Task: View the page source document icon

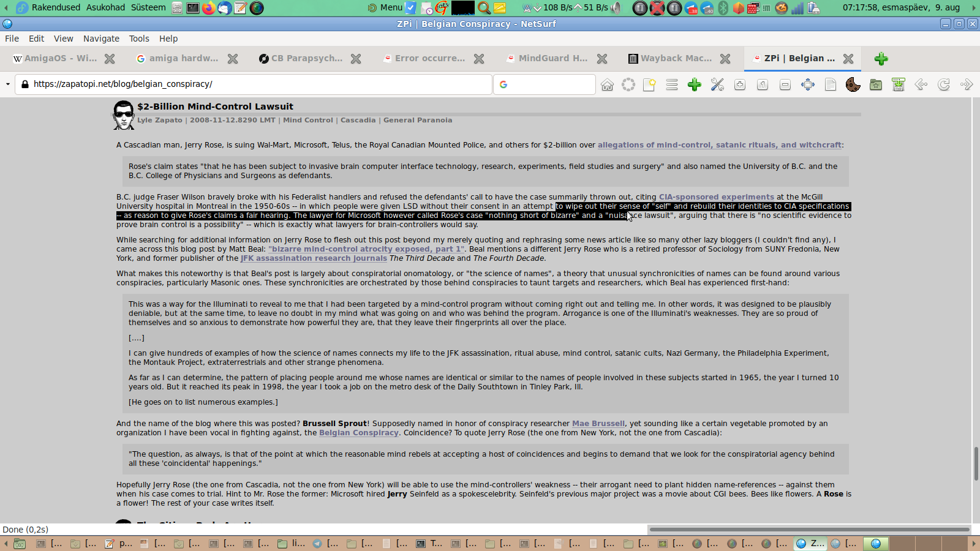Action: coord(831,84)
